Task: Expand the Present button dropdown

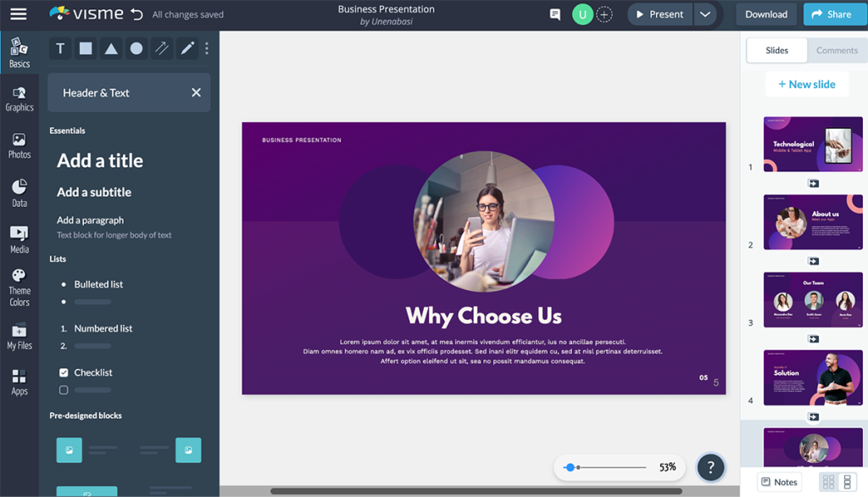Action: [705, 14]
